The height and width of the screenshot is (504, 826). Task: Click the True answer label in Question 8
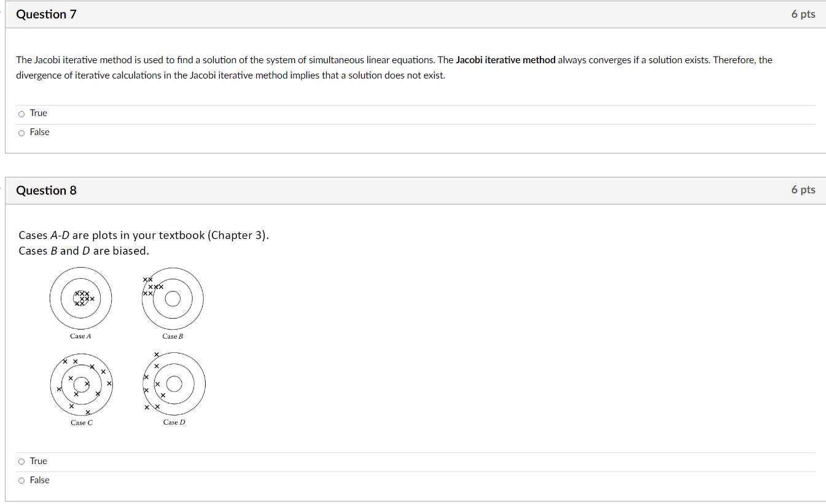(x=39, y=461)
